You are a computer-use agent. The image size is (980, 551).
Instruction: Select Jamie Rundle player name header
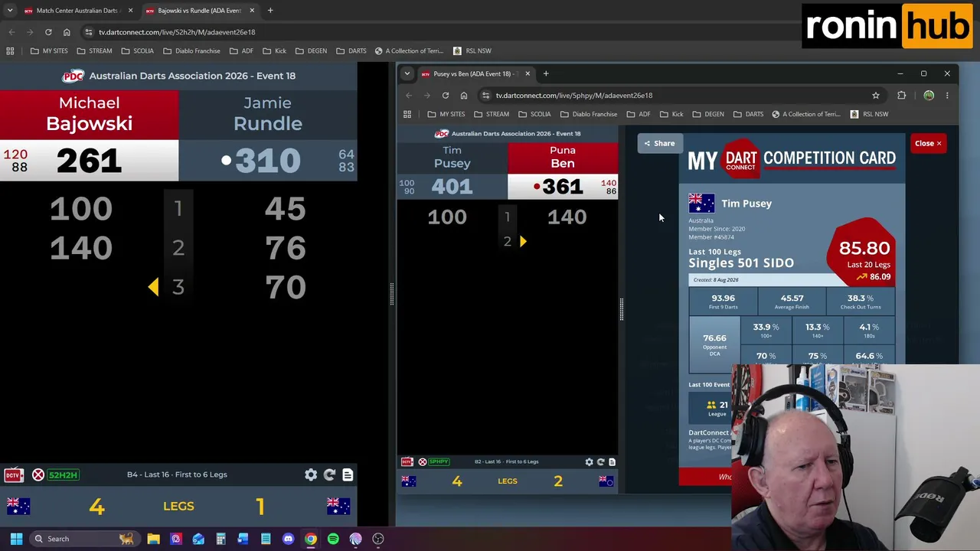(x=267, y=114)
